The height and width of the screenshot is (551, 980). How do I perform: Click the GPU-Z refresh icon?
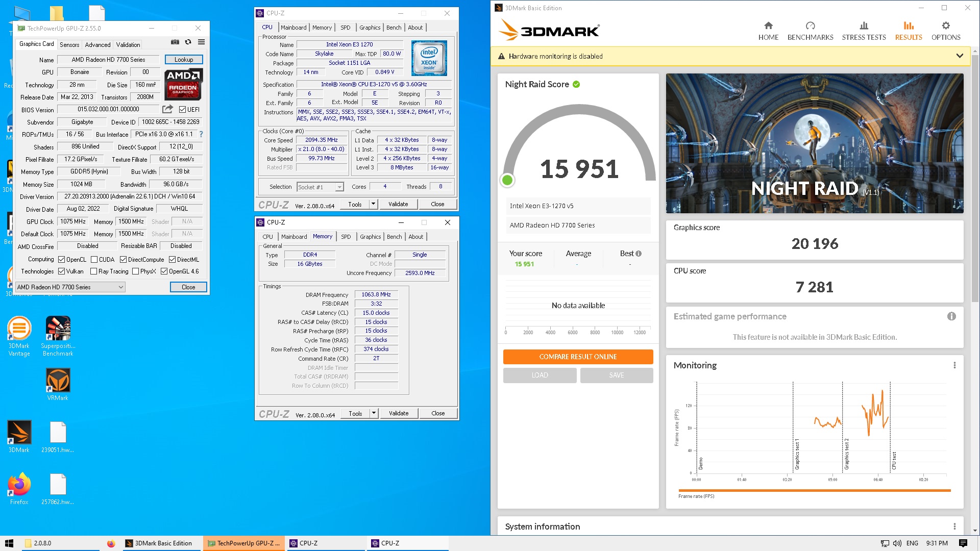188,42
